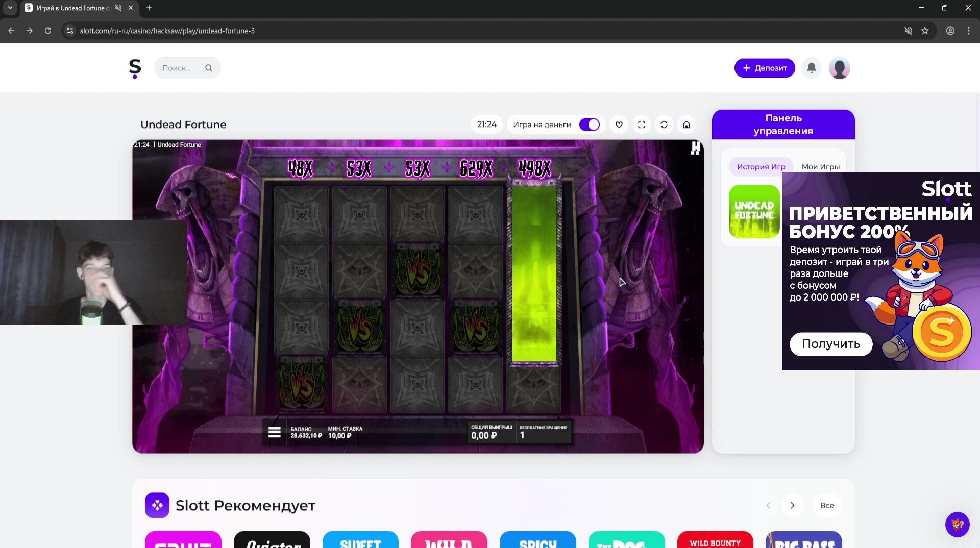This screenshot has width=980, height=548.
Task: Enter fullscreen mode for the game
Action: point(642,124)
